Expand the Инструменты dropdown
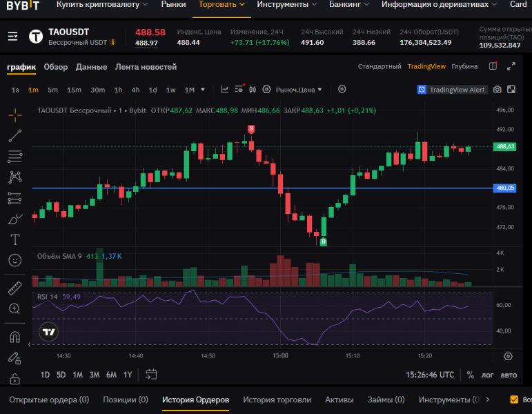This screenshot has width=532, height=414. click(287, 4)
